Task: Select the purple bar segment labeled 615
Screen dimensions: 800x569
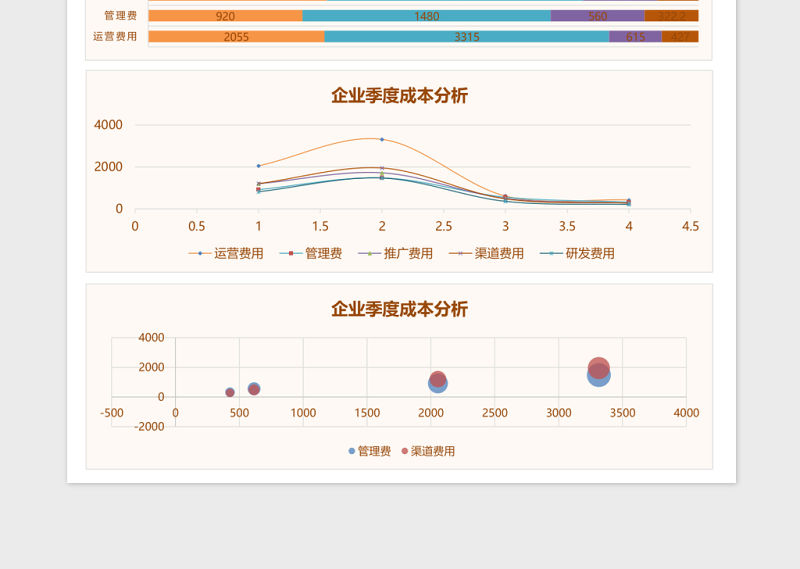Action: click(x=635, y=37)
